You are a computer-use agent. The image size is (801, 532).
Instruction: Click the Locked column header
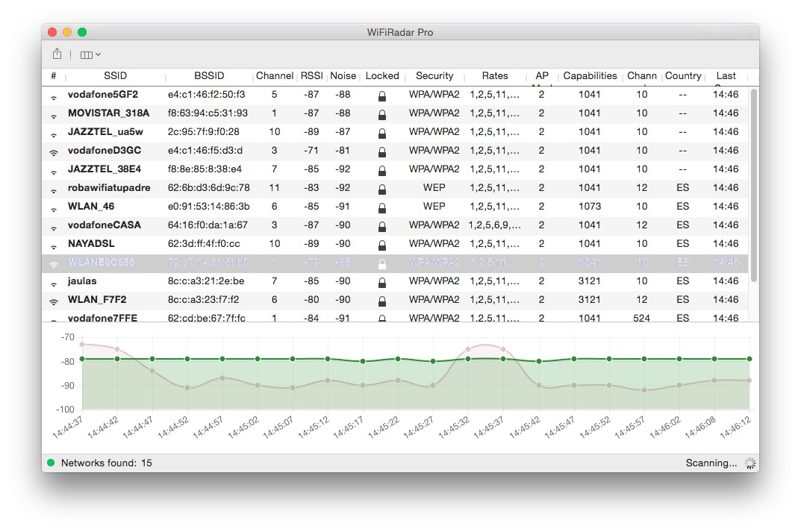click(x=382, y=75)
